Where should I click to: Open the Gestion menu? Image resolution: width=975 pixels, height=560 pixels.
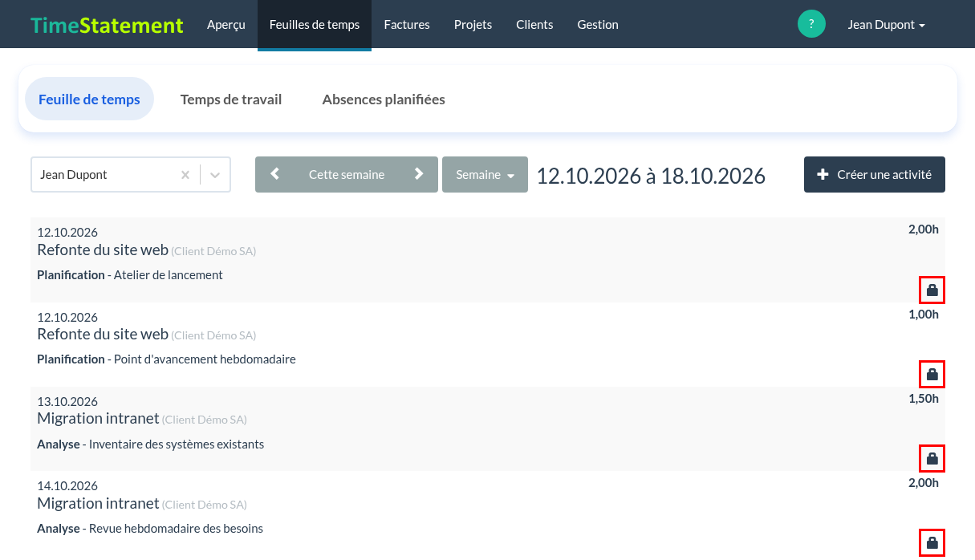[x=598, y=24]
